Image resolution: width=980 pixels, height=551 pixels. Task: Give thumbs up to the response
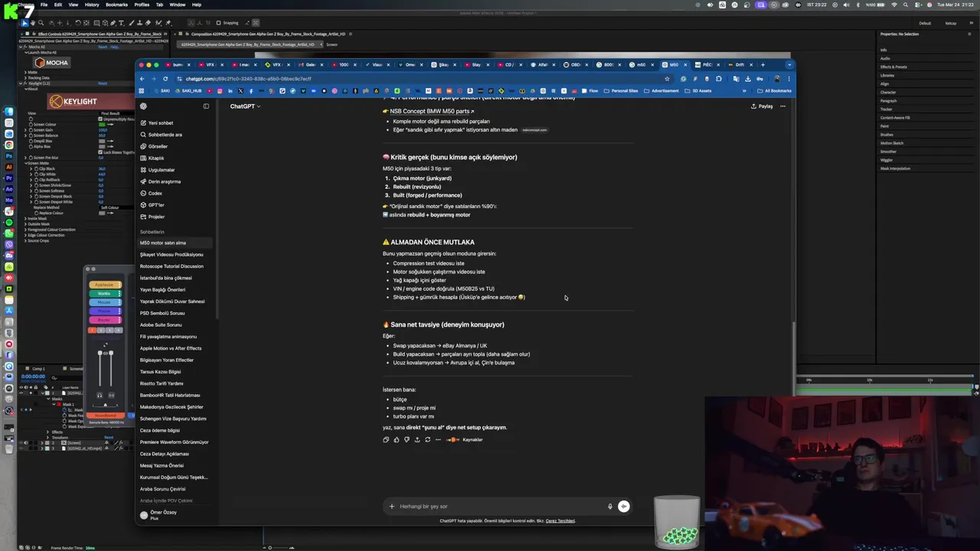click(x=396, y=439)
